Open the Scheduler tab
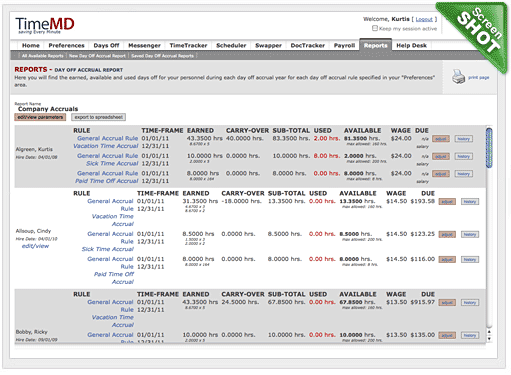This screenshot has height=375, width=511. 231,45
